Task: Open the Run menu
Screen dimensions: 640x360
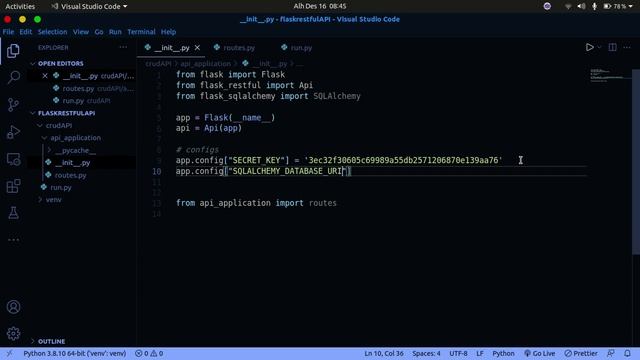Action: tap(115, 32)
